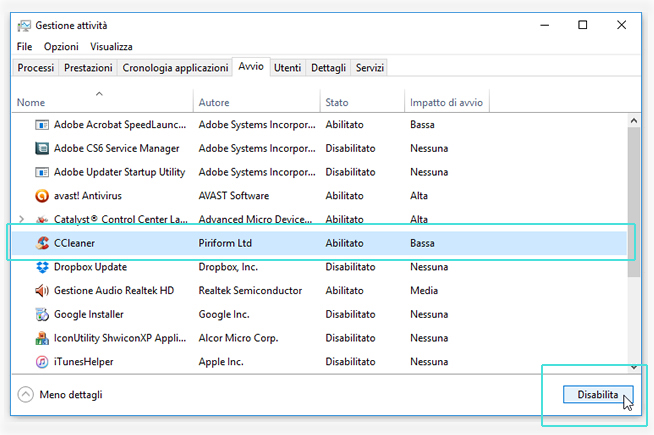The width and height of the screenshot is (654, 435).
Task: Switch to the Processi tab
Action: 36,68
